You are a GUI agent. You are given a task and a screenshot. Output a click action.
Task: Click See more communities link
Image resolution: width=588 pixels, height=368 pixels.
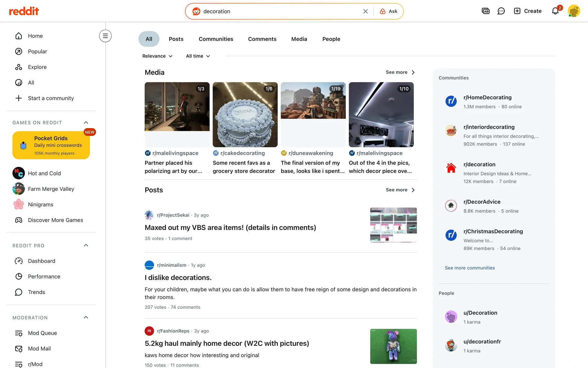coord(469,268)
